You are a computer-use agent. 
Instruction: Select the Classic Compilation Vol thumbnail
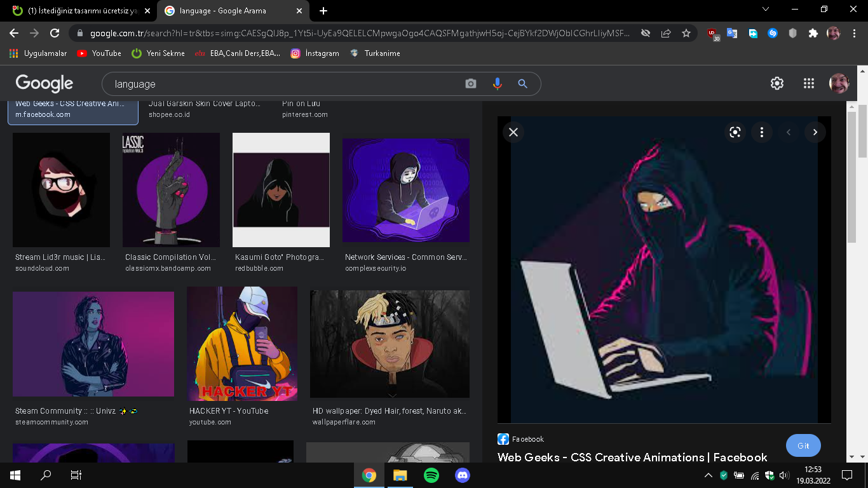click(171, 190)
